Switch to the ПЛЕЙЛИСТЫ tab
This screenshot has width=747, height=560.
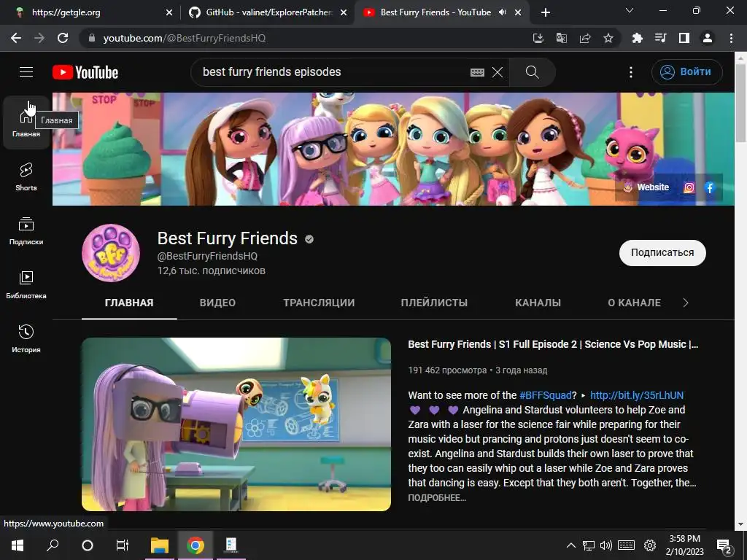[x=434, y=303]
